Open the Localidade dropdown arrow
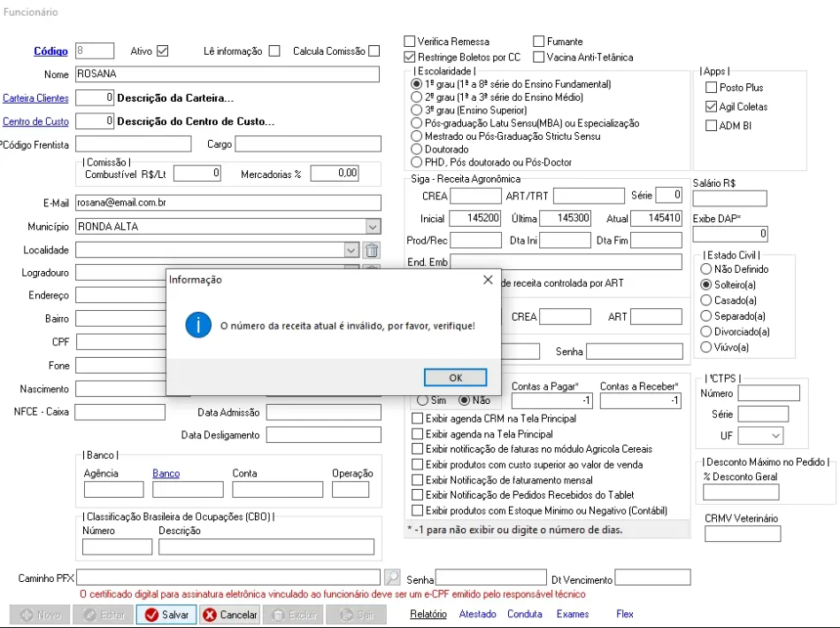Viewport: 840px width, 628px height. 351,250
